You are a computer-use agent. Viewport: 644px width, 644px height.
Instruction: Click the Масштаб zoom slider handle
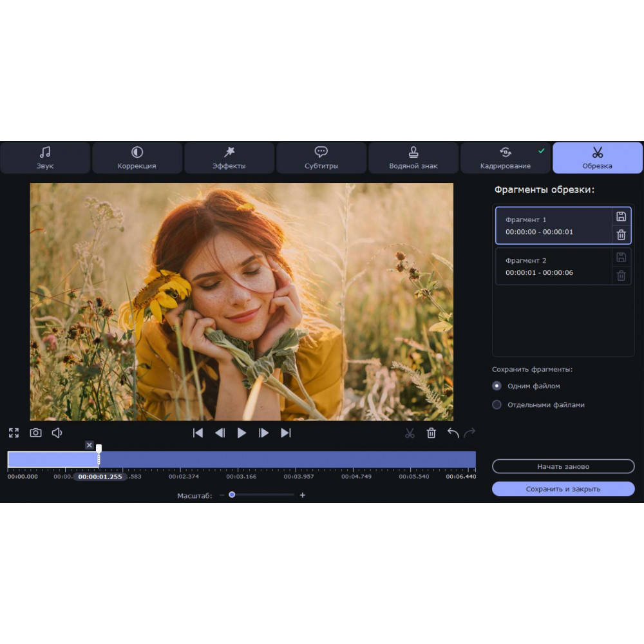232,495
